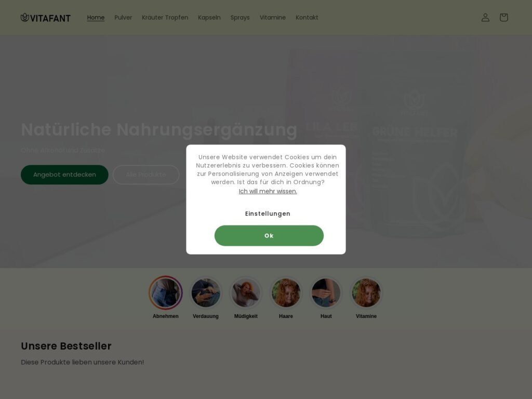
Task: Open the Kapseln menu item
Action: pyautogui.click(x=209, y=17)
